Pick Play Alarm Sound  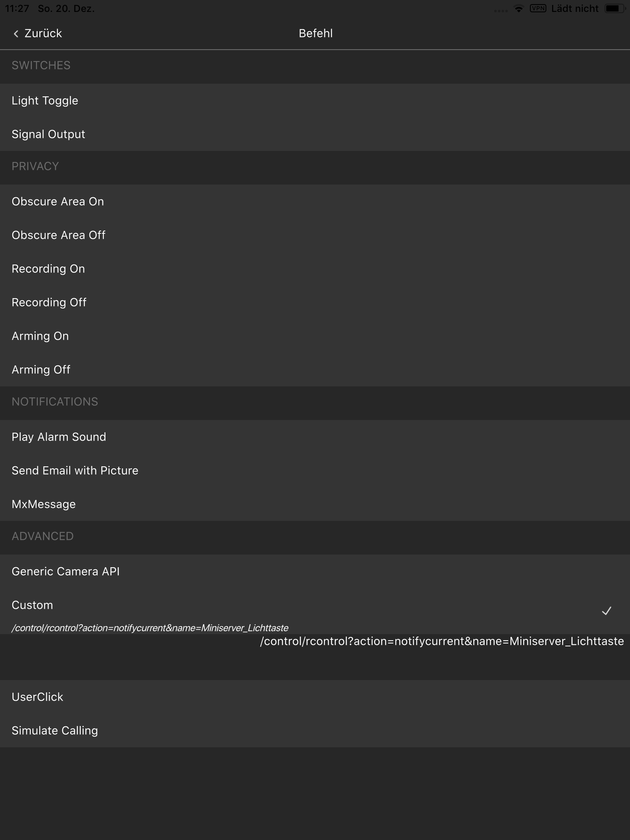tap(59, 437)
